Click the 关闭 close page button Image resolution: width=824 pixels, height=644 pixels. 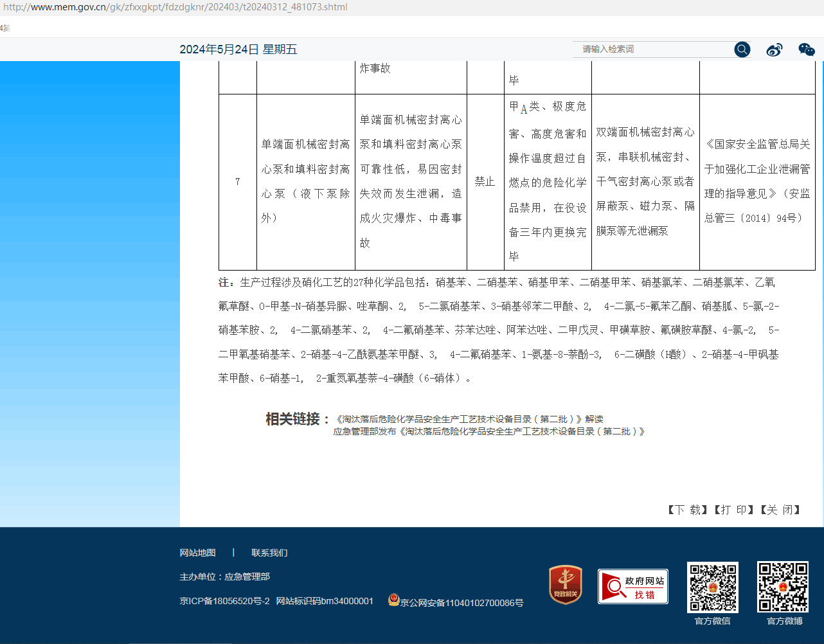pyautogui.click(x=780, y=510)
